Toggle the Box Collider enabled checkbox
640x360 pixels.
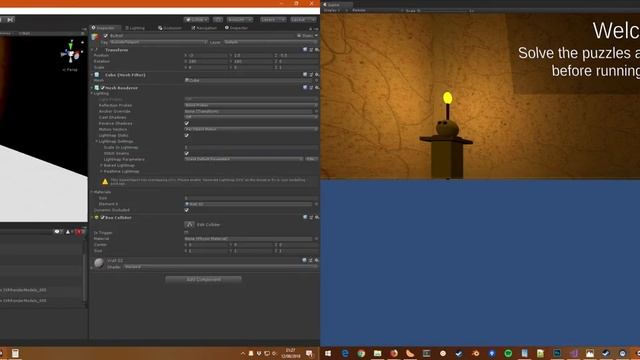tap(103, 218)
